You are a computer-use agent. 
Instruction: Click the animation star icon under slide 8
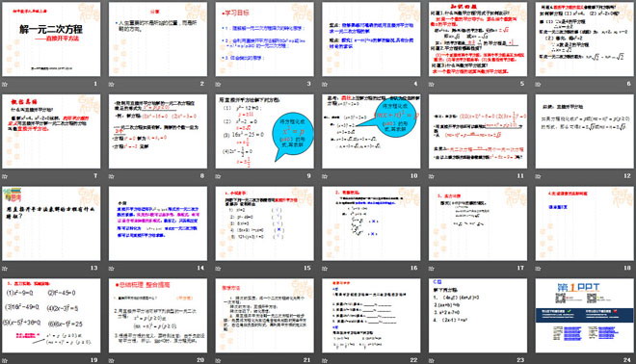point(112,176)
